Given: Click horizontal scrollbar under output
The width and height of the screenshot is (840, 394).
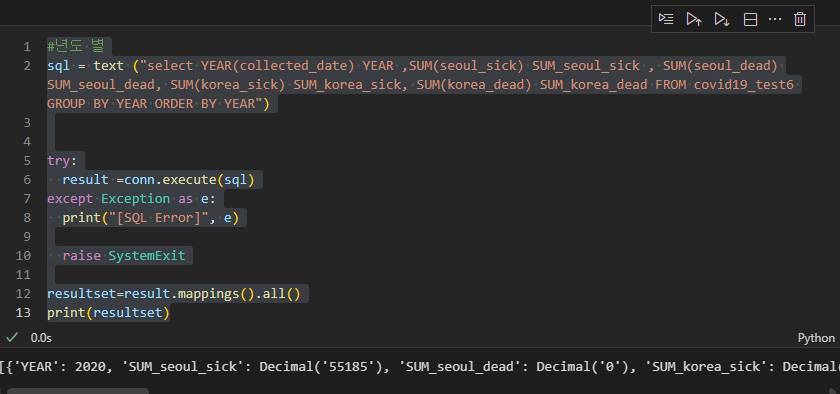Looking at the screenshot, I should [77, 391].
